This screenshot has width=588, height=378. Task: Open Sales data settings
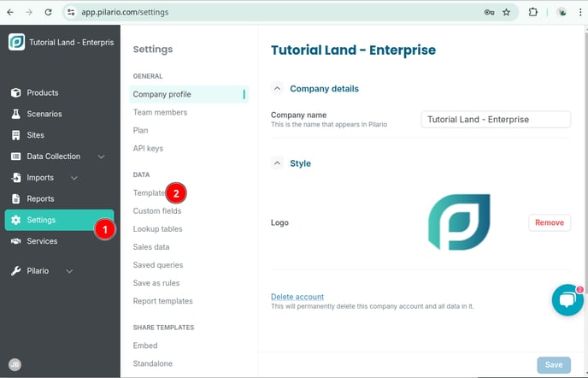tap(151, 247)
